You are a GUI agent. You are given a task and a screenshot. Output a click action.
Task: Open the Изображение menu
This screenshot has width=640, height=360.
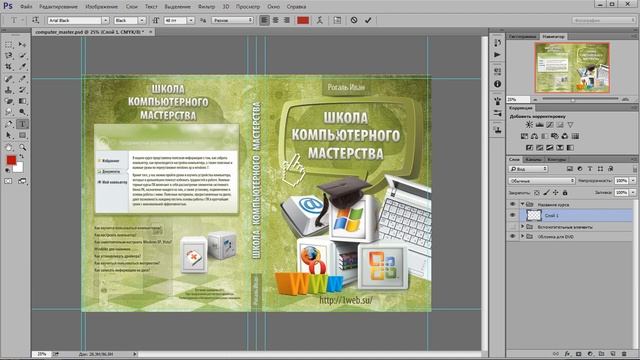point(102,7)
